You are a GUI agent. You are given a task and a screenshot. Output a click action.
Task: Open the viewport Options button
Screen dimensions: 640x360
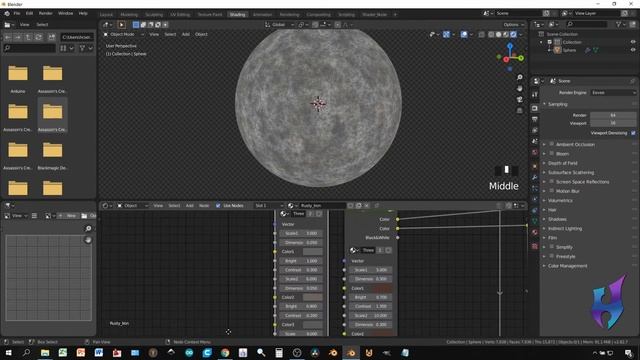(513, 25)
